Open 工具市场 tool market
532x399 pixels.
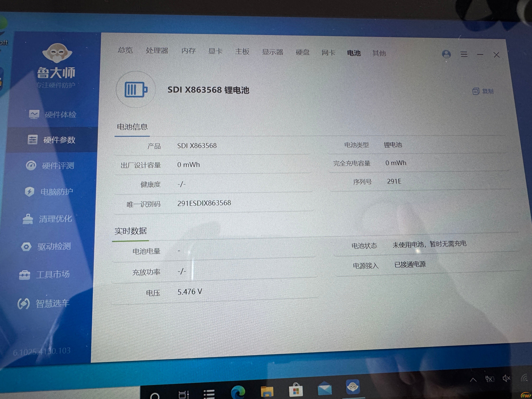44,274
